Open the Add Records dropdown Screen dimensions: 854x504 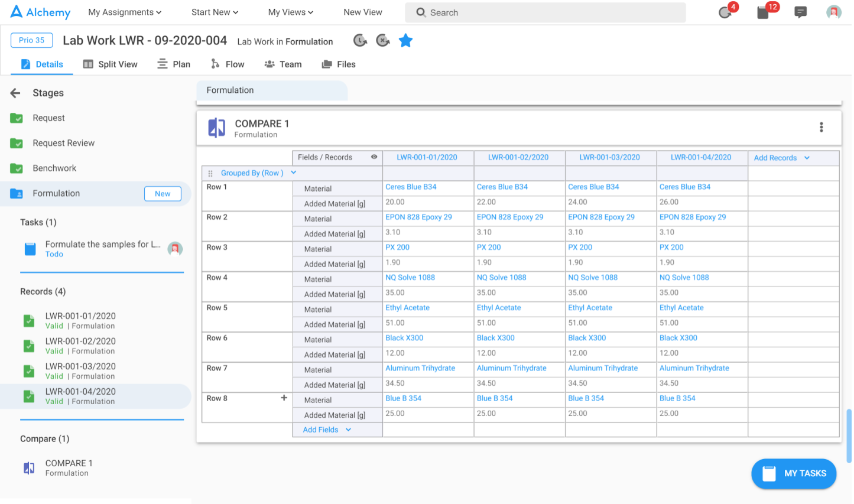[x=781, y=158]
